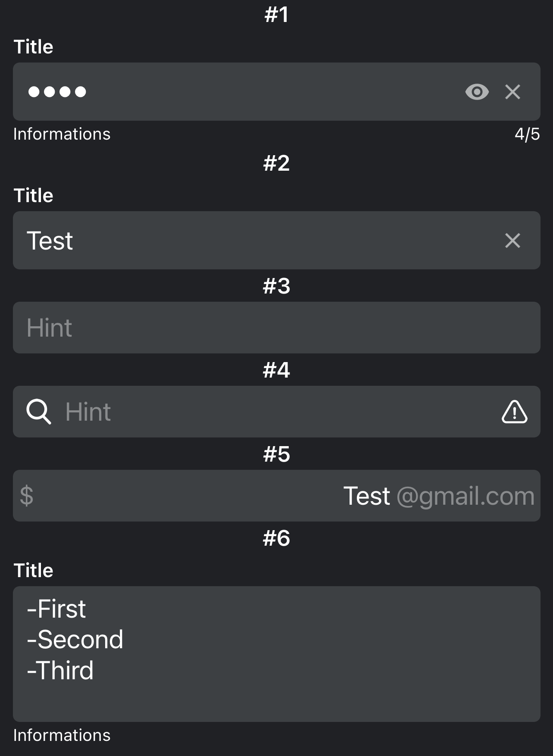Image resolution: width=553 pixels, height=756 pixels.
Task: Click the search magnifier icon
Action: 39,412
